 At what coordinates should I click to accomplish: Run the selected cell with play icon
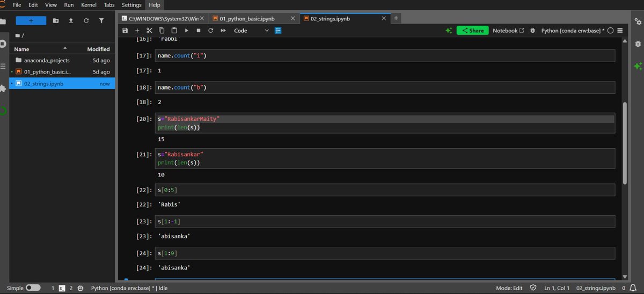click(187, 31)
